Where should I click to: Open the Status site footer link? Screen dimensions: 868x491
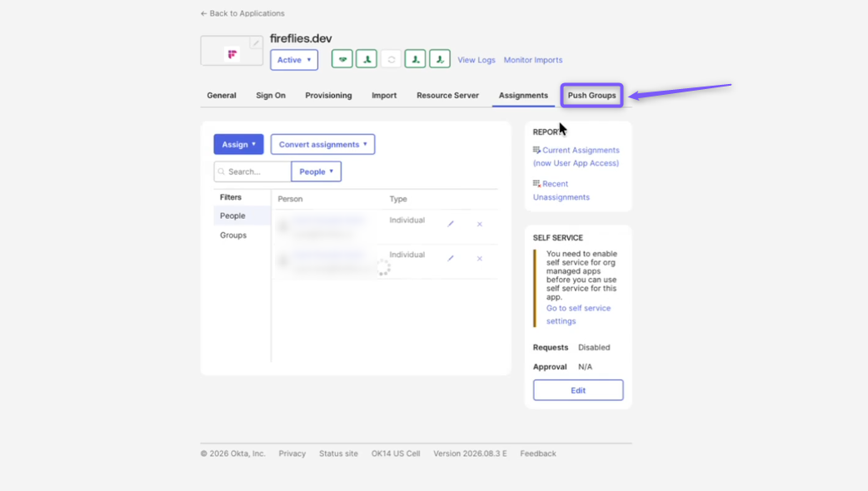(338, 454)
